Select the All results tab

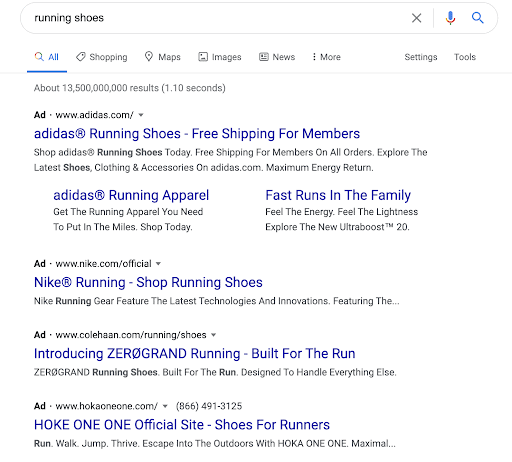(x=47, y=57)
